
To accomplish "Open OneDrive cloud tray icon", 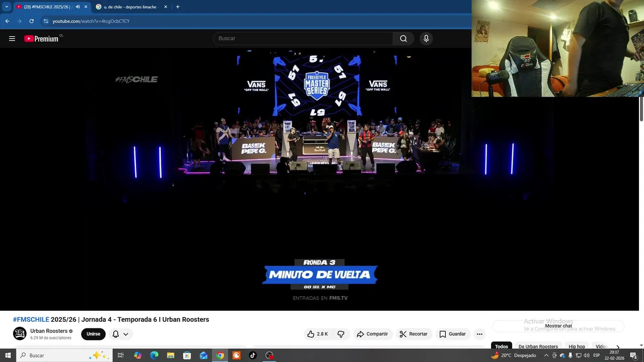I will (x=562, y=355).
